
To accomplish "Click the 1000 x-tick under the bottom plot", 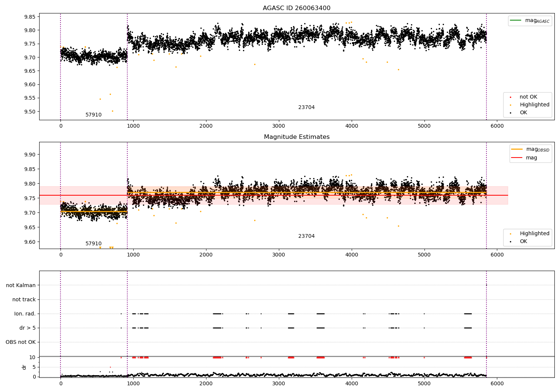I will (x=133, y=384).
